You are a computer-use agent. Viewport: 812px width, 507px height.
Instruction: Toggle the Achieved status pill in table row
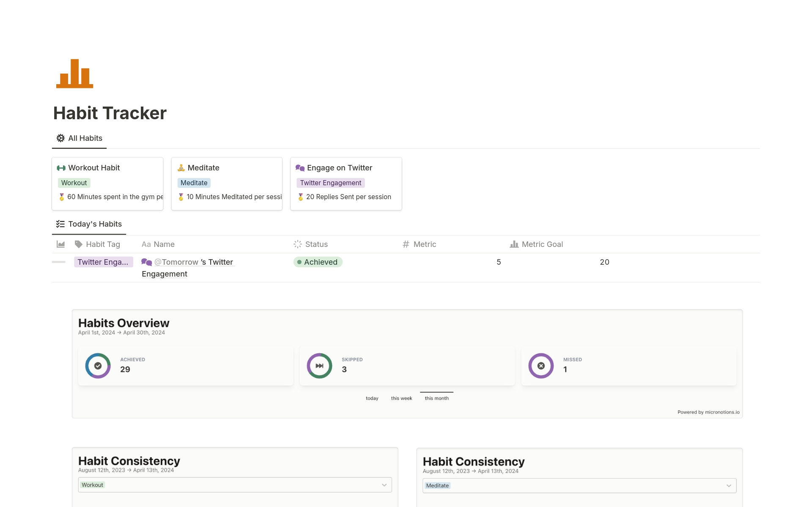pyautogui.click(x=318, y=262)
